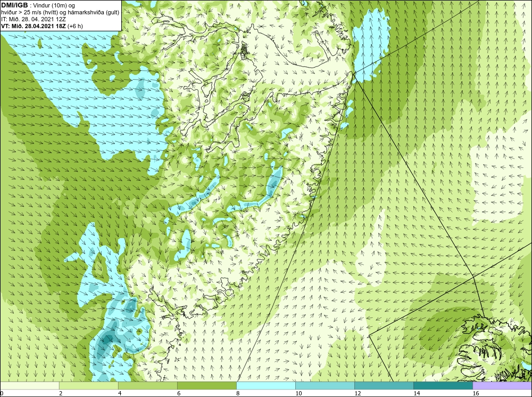Click the turquoise 10–12 m/s legend swatch
This screenshot has height=397, width=532.
point(325,385)
